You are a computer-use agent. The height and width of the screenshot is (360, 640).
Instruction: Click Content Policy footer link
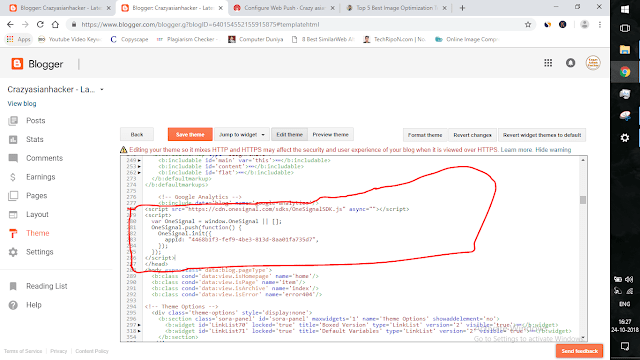tap(92, 351)
